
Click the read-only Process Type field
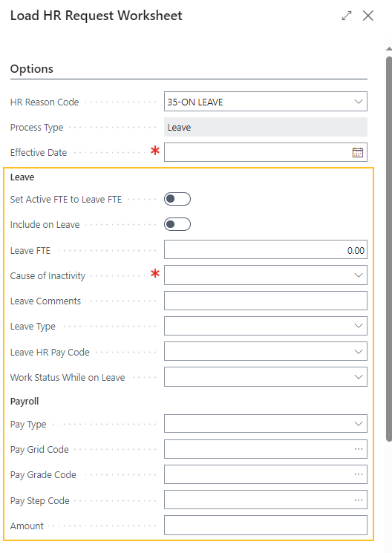coord(266,127)
